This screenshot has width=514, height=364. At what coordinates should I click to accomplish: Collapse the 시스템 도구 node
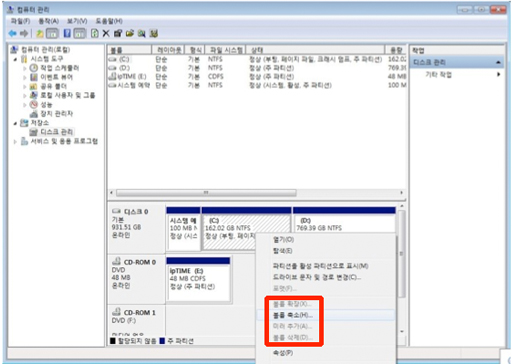coord(15,59)
